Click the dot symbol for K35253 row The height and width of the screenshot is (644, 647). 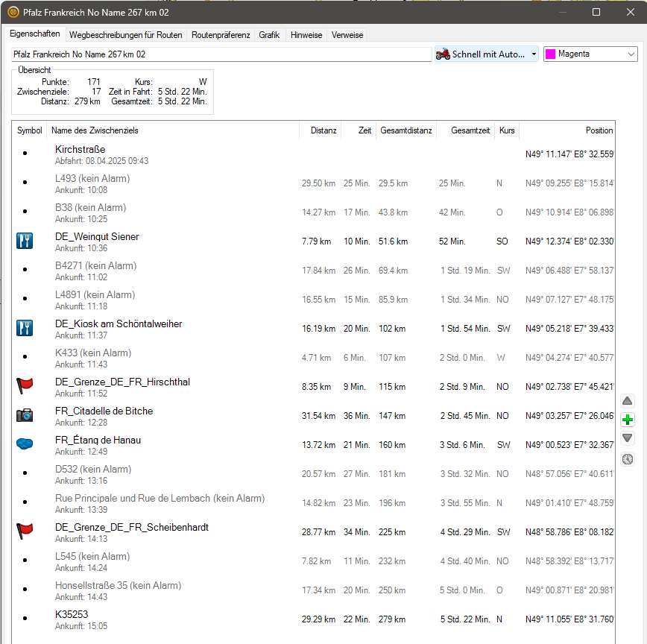25,618
